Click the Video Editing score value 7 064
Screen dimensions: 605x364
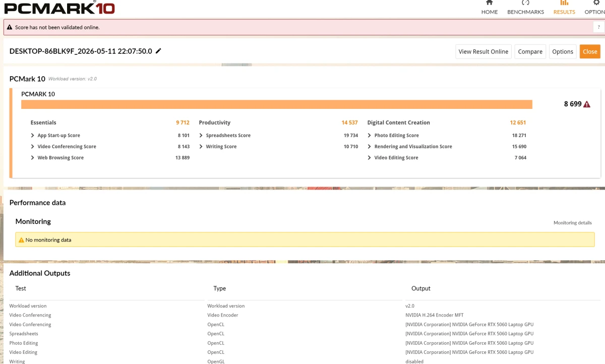pyautogui.click(x=520, y=158)
